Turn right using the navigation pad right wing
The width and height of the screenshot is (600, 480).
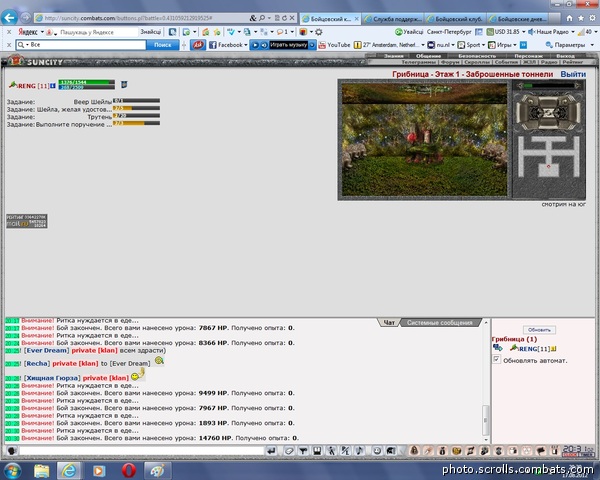pyautogui.click(x=574, y=112)
